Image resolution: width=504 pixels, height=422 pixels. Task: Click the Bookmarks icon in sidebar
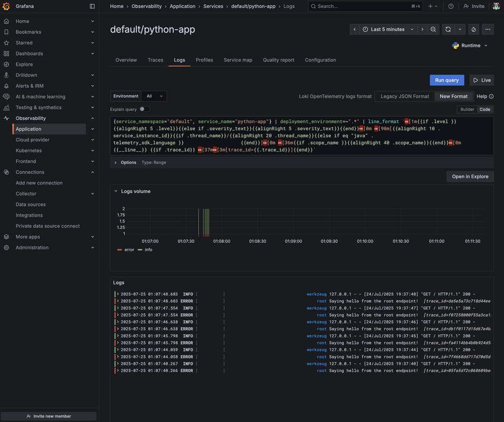pyautogui.click(x=6, y=32)
